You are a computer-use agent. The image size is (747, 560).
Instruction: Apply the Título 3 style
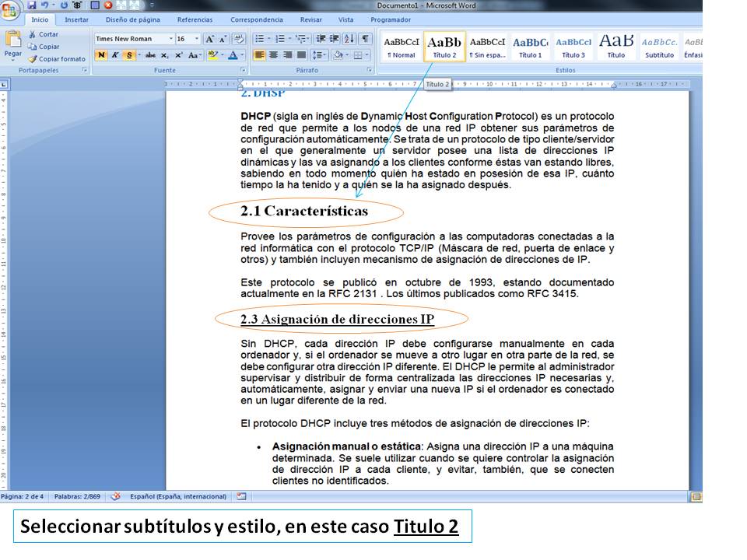pyautogui.click(x=573, y=47)
